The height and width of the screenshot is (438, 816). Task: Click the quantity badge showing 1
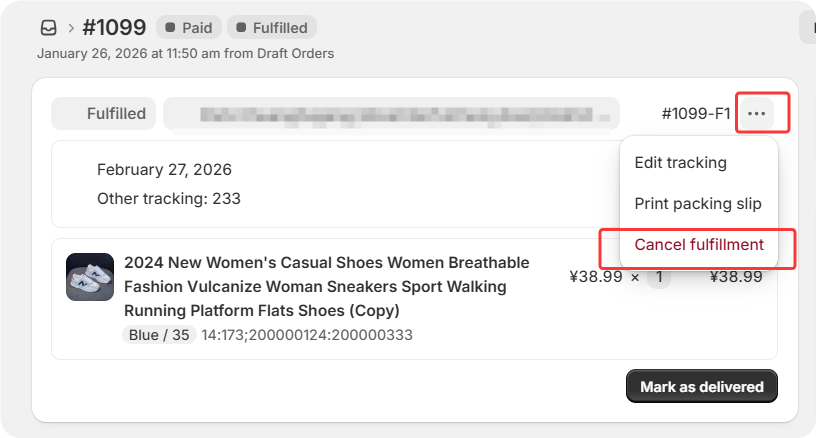659,277
